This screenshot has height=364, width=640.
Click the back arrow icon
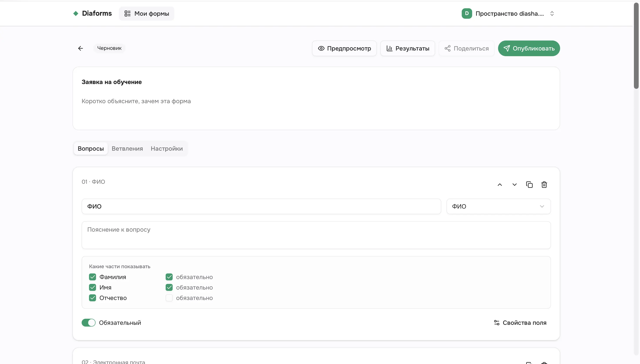click(x=80, y=48)
